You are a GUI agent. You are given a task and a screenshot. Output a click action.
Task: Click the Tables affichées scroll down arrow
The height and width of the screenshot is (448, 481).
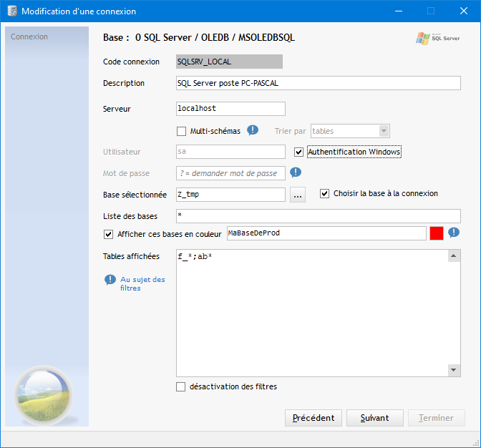[x=454, y=370]
